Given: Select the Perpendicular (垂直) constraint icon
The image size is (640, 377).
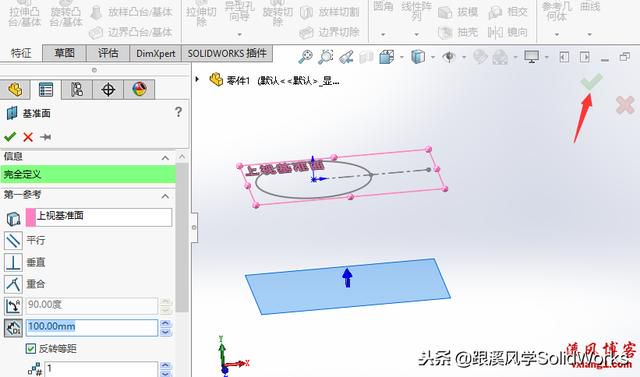Looking at the screenshot, I should click(13, 262).
